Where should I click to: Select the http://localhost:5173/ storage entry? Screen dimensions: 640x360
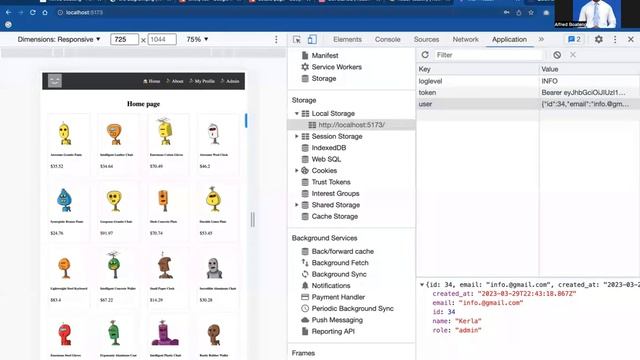(x=351, y=125)
